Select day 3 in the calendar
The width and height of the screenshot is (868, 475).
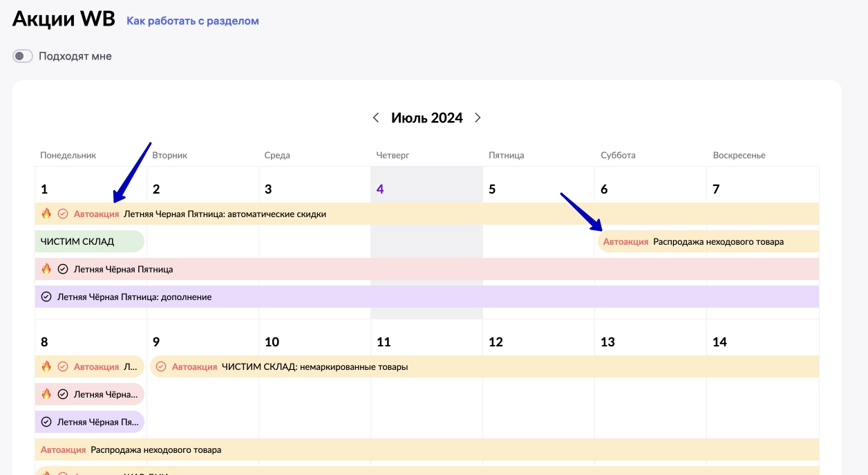(x=268, y=189)
